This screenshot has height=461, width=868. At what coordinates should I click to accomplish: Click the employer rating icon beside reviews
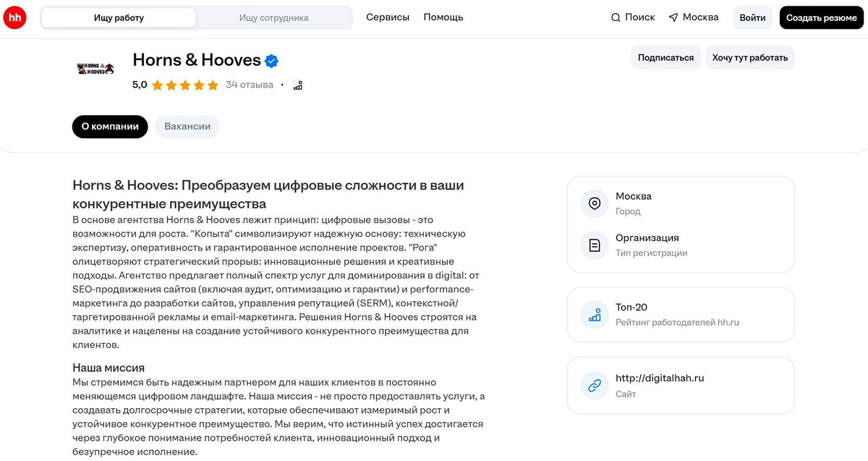coord(297,85)
